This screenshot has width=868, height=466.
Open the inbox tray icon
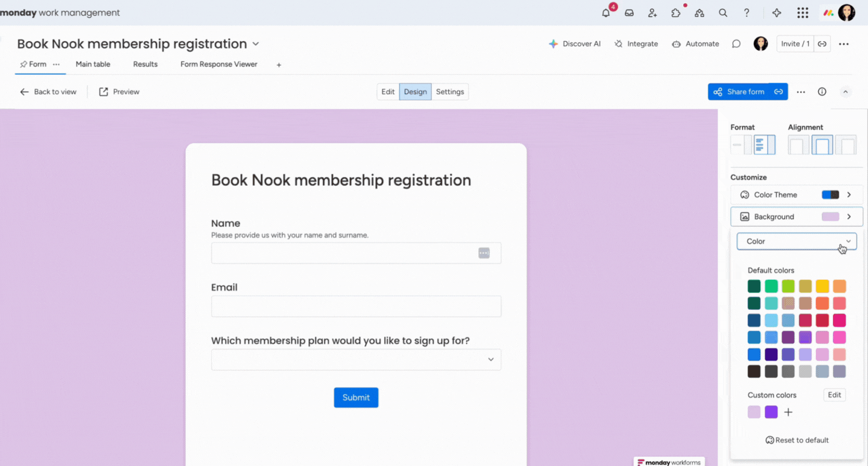(629, 13)
